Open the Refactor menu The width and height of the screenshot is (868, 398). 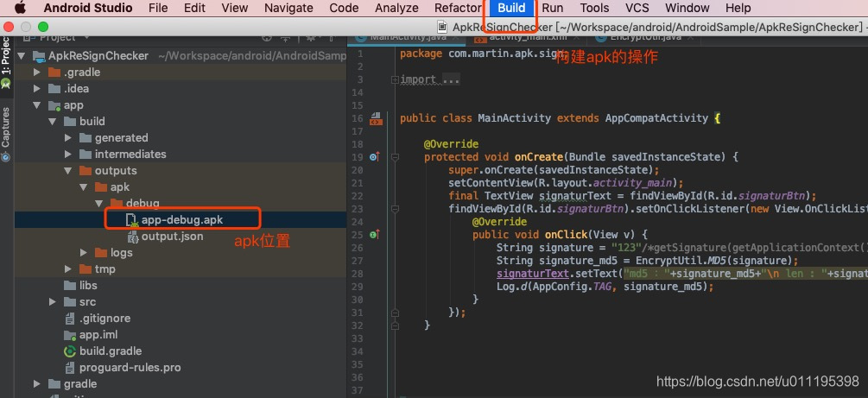coord(458,8)
